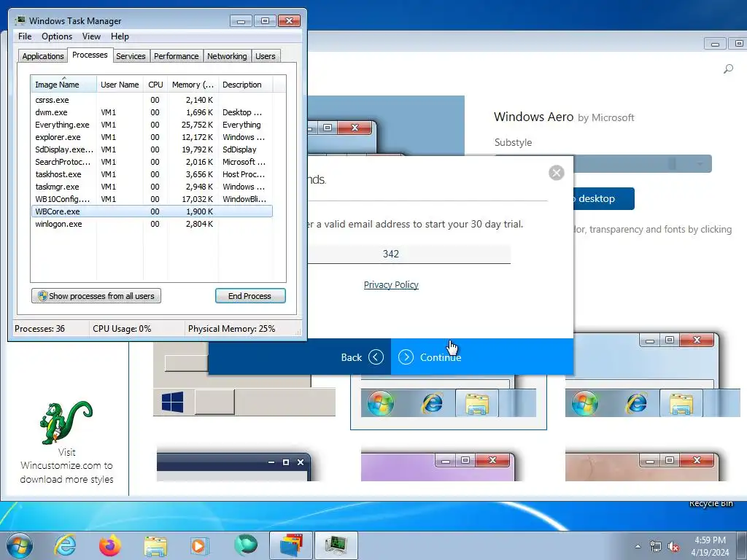747x560 pixels.
Task: Sort by Description column header
Action: [245, 85]
